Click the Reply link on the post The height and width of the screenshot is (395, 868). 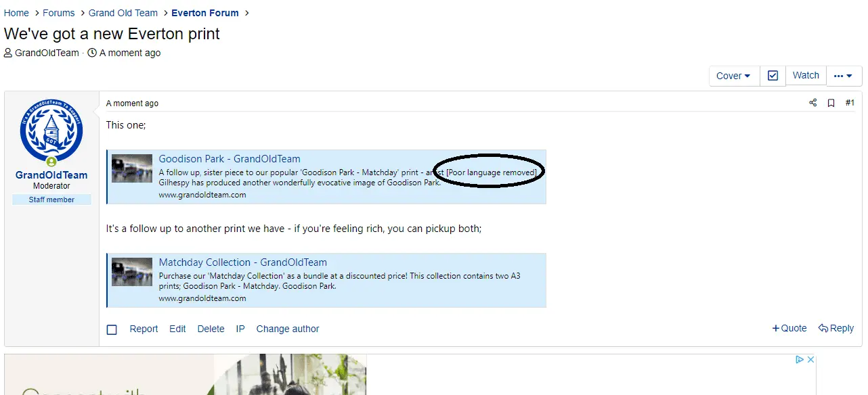point(836,328)
